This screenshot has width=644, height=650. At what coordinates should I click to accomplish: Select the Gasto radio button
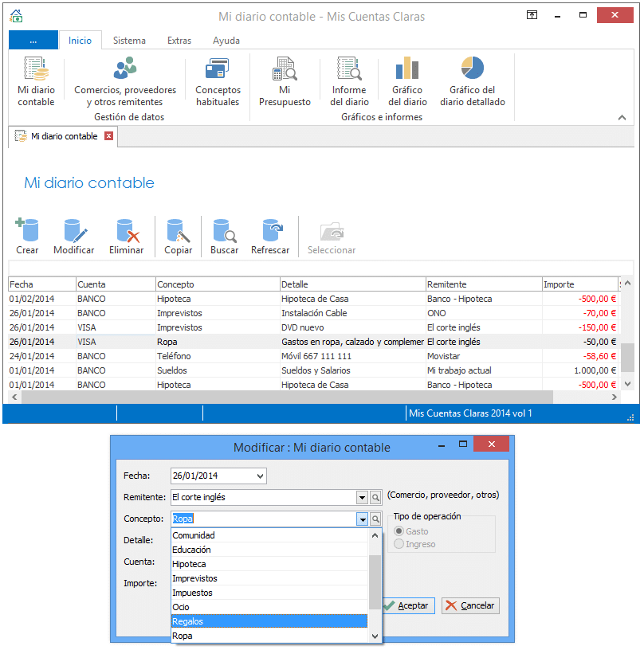point(399,531)
